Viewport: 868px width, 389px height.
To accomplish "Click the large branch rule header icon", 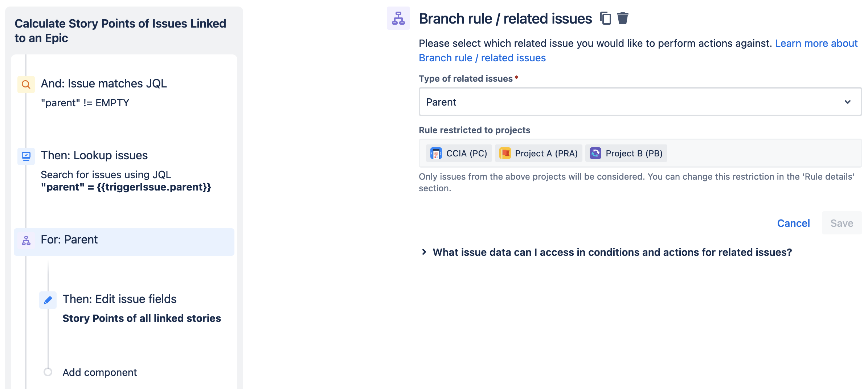I will [398, 18].
